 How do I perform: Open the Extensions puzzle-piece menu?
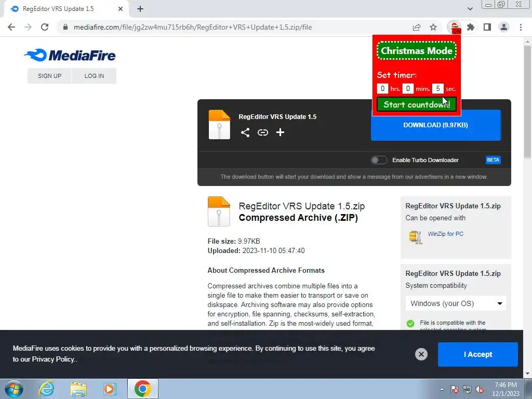click(471, 27)
